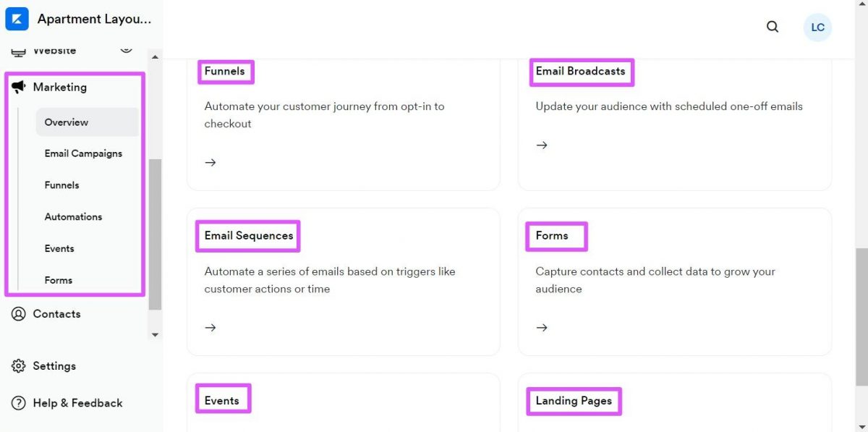This screenshot has width=868, height=432.
Task: Click the Settings gear icon
Action: pos(18,366)
